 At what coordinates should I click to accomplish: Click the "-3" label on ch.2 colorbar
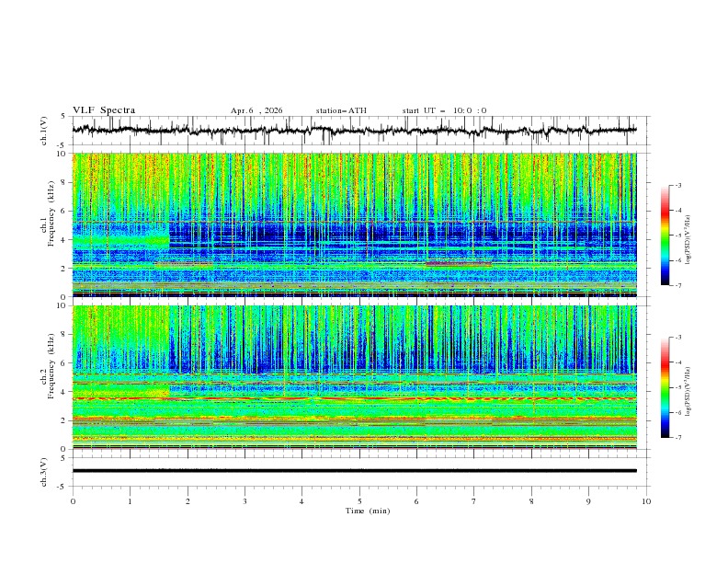678,338
